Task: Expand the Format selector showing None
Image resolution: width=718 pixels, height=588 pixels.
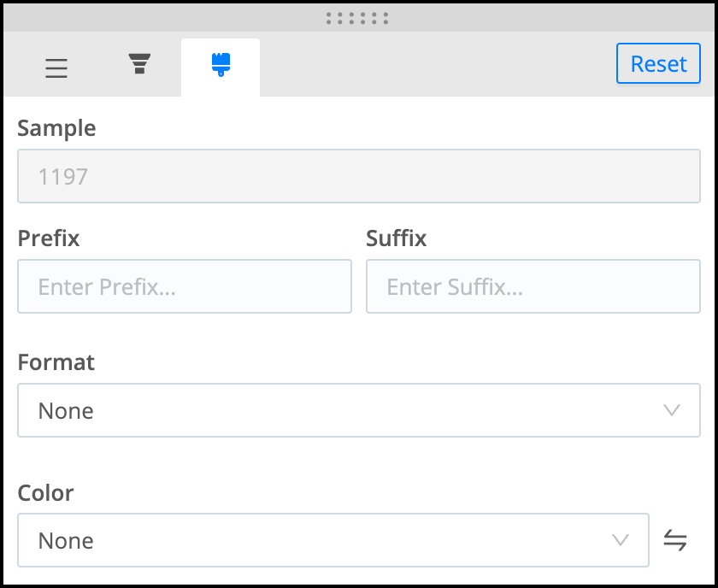Action: pos(359,410)
